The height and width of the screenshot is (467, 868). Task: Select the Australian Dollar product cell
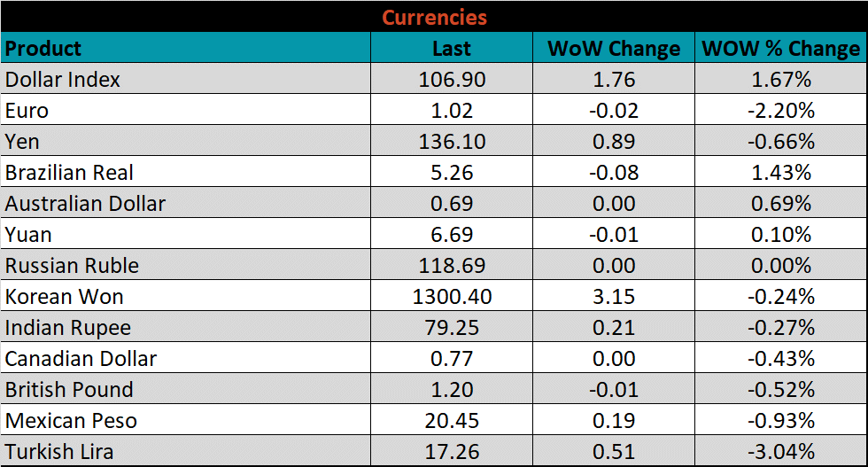click(85, 204)
